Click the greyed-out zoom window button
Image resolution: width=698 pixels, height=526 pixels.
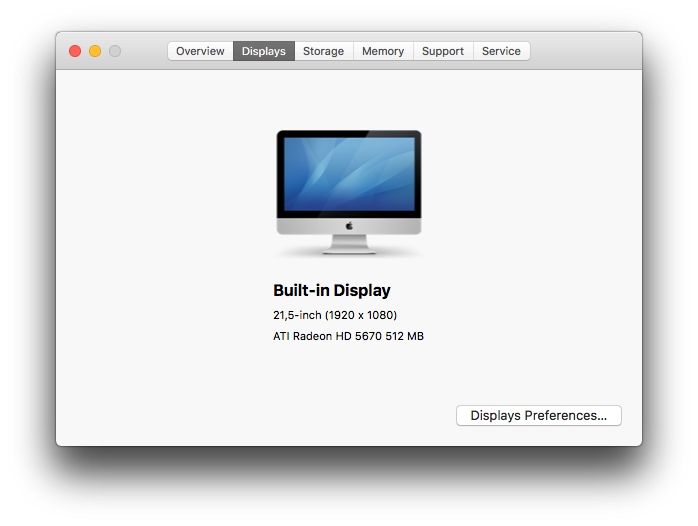pyautogui.click(x=115, y=51)
